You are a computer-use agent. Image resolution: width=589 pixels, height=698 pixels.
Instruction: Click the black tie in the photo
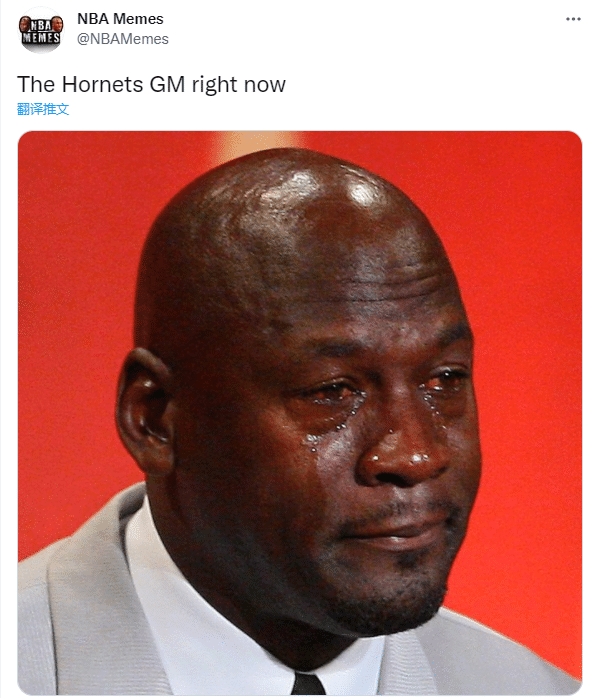(x=308, y=683)
